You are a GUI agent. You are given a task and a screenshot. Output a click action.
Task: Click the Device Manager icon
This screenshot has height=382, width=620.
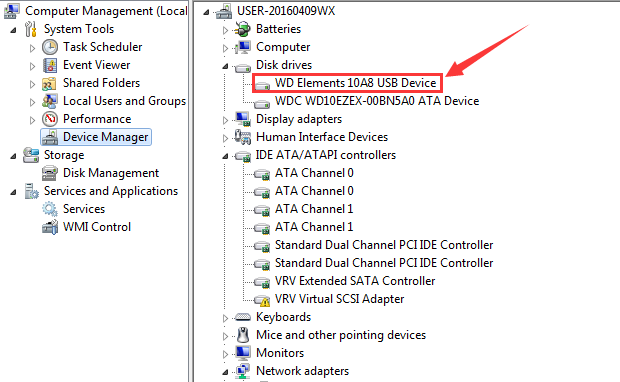(x=50, y=137)
